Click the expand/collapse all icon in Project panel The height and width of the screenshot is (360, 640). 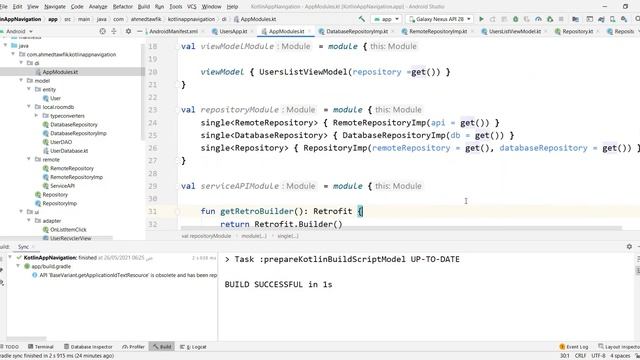tap(114, 31)
